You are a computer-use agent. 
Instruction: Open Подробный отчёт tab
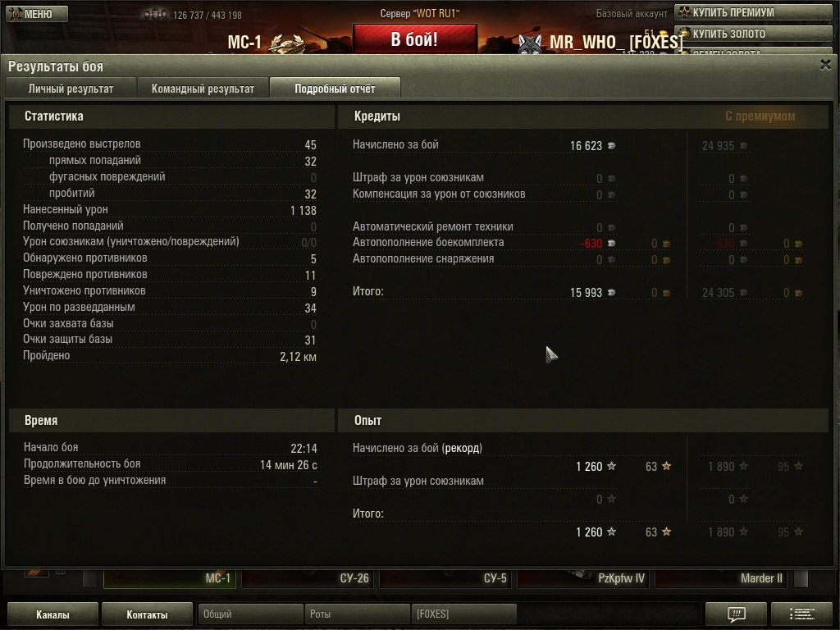coord(335,89)
